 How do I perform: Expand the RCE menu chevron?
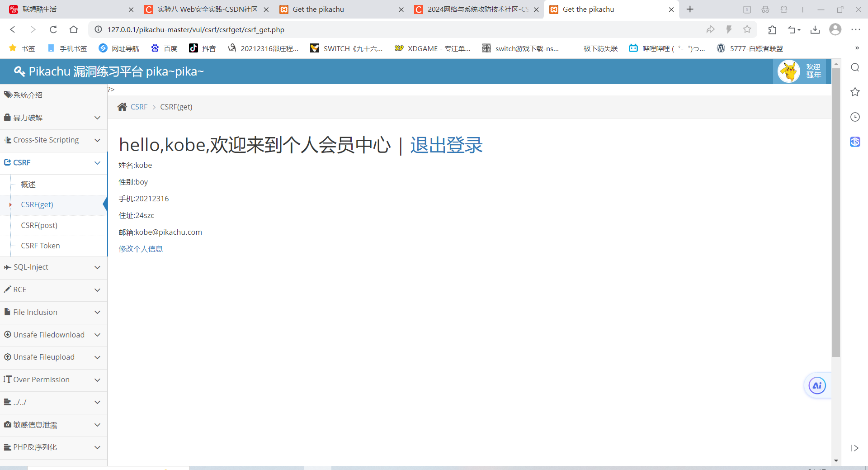[x=97, y=290]
